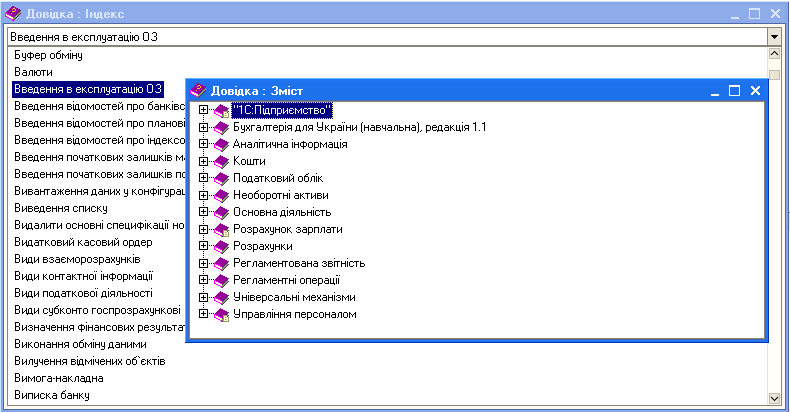Expand the Універсальні механізми node
This screenshot has height=412, width=790.
point(203,297)
